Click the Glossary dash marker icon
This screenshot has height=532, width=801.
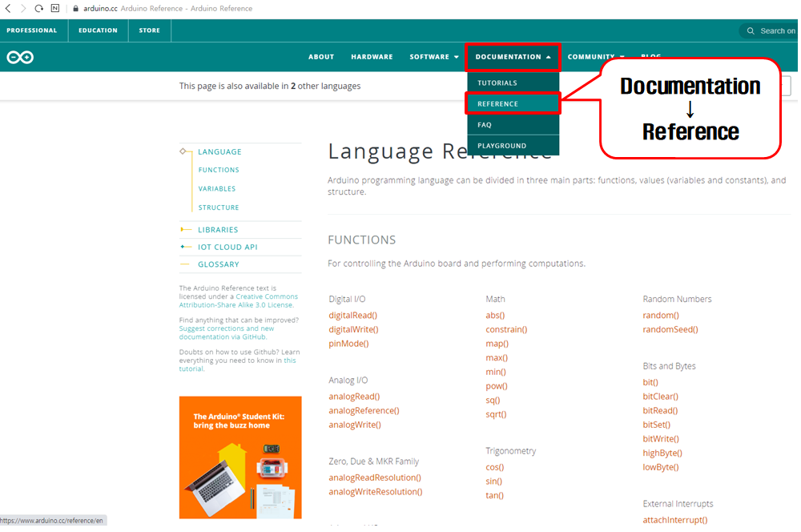(185, 264)
